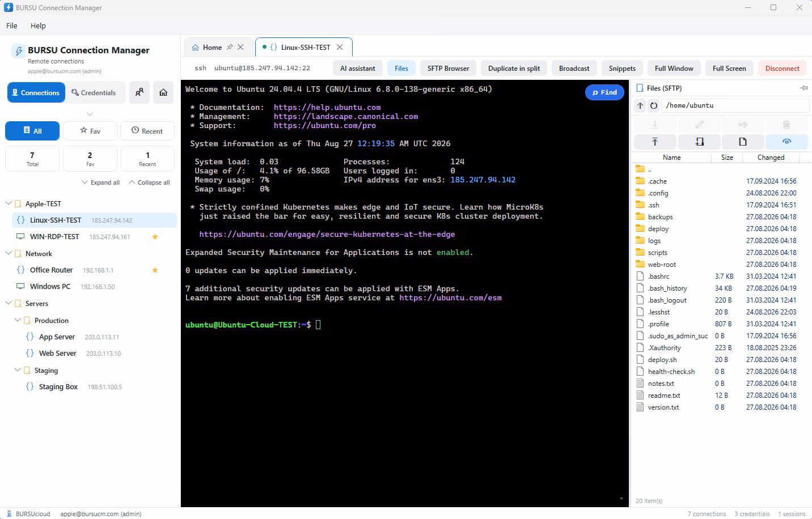Open the Help menu
The height and width of the screenshot is (519, 812).
tap(38, 25)
